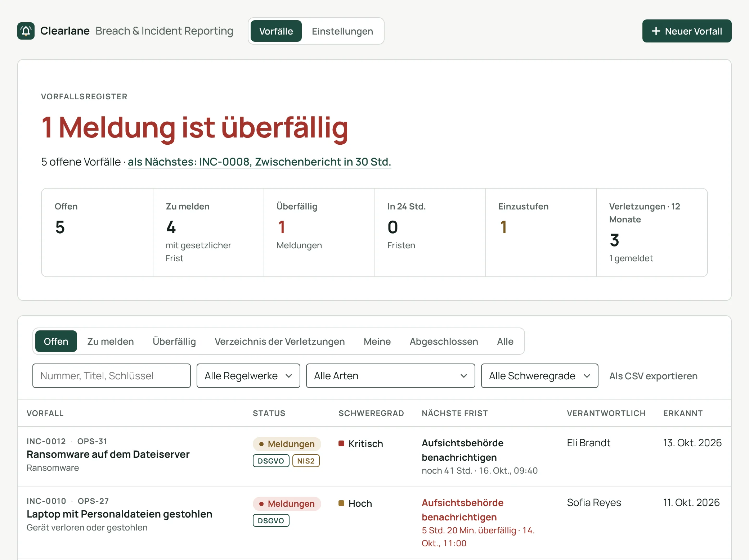Switch to the Einstellungen tab
749x560 pixels.
coord(342,31)
